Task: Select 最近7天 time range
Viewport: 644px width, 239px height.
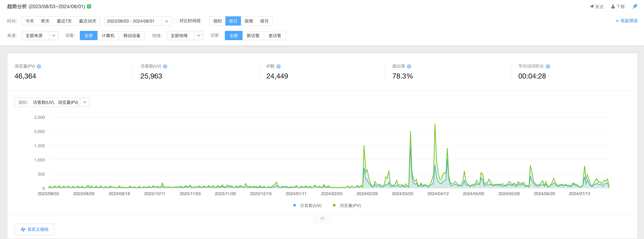Action: tap(64, 21)
